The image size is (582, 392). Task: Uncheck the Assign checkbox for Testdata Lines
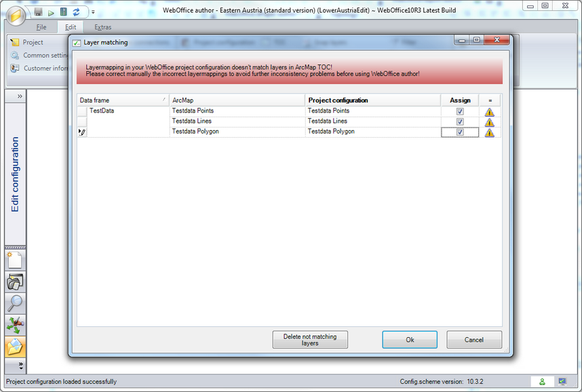tap(459, 121)
